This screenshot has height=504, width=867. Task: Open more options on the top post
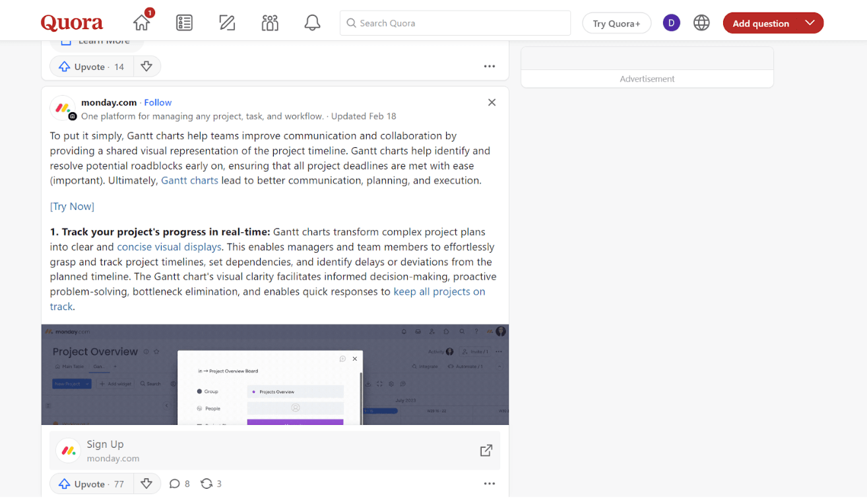click(489, 67)
